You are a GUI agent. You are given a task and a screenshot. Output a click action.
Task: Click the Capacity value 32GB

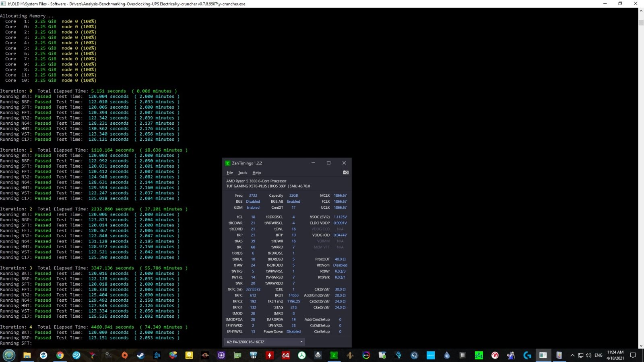[x=293, y=195]
